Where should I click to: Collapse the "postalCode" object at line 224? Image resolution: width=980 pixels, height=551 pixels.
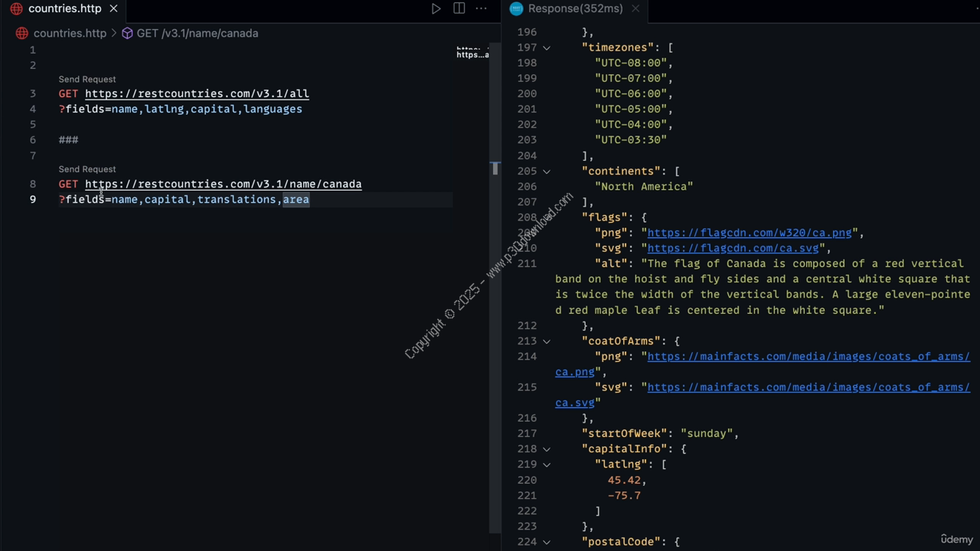point(547,542)
